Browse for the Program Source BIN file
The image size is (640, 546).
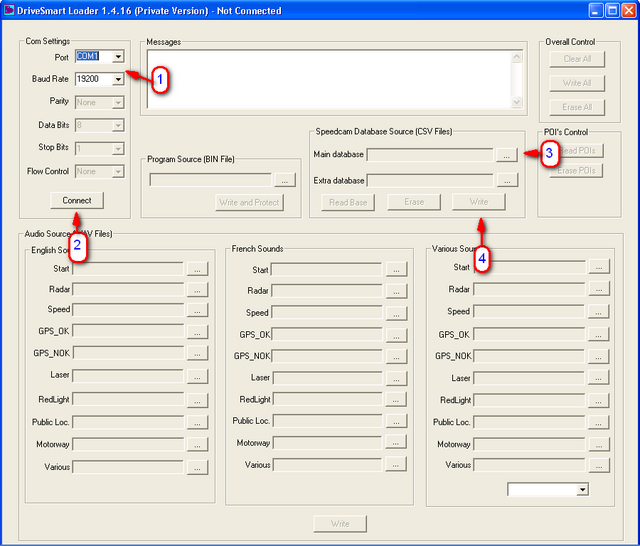click(x=285, y=180)
